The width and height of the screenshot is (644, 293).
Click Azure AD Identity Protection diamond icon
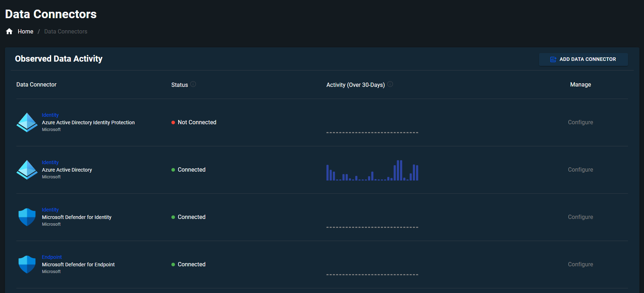tap(27, 122)
